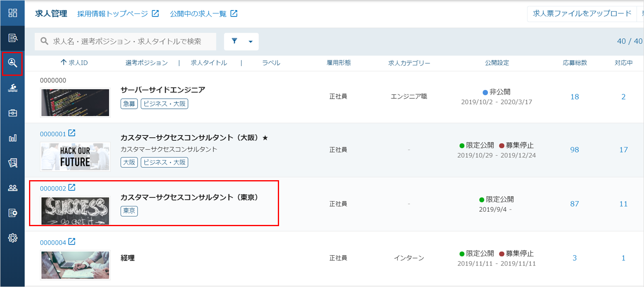The image size is (644, 287).
Task: Select the サーバーサイドエンジニア job title
Action: pyautogui.click(x=163, y=90)
